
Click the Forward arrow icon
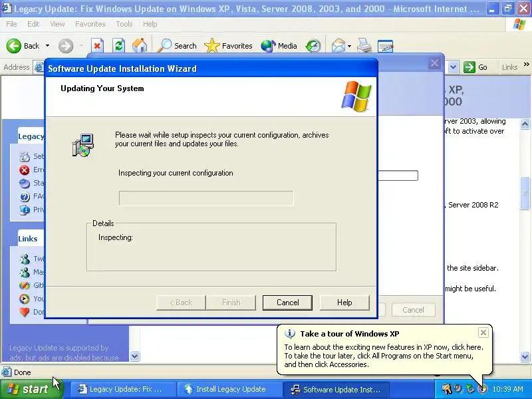pyautogui.click(x=66, y=46)
